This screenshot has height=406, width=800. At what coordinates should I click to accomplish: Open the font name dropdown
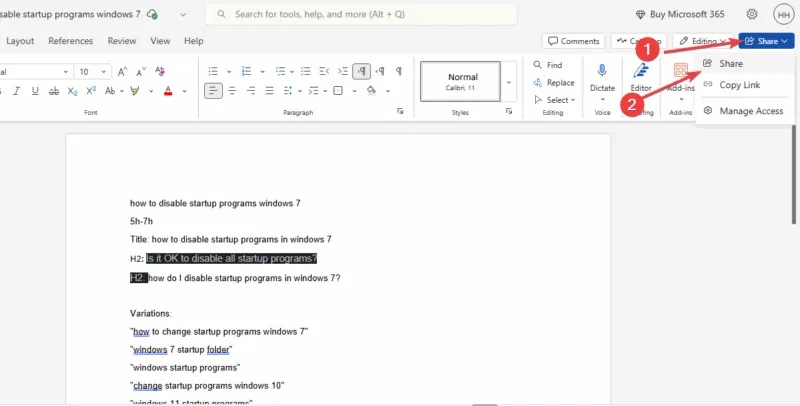(66, 72)
